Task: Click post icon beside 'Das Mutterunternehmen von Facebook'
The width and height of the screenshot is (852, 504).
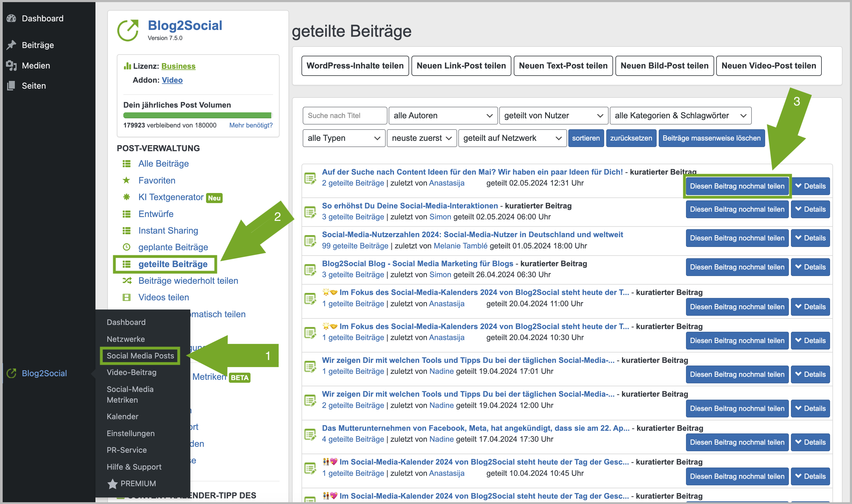Action: 310,434
